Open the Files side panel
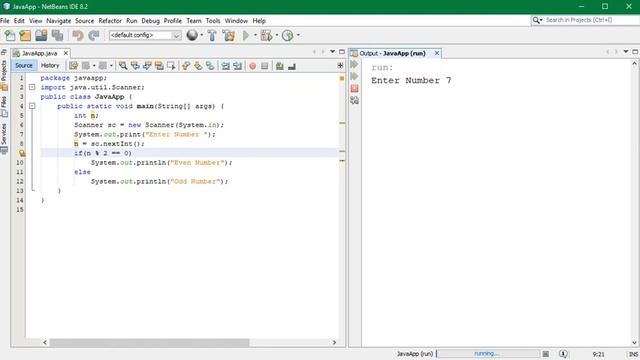 tap(4, 107)
